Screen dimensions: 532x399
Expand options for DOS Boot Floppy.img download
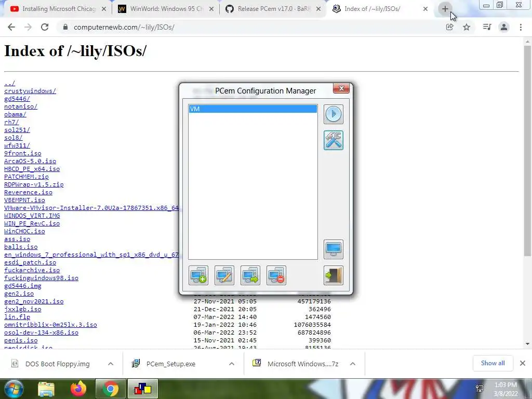tap(111, 364)
